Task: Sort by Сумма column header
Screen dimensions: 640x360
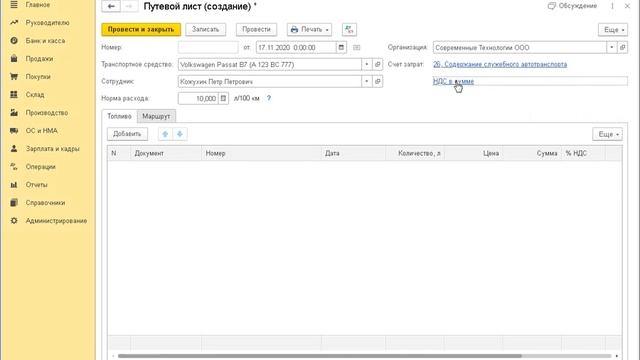Action: [x=532, y=153]
